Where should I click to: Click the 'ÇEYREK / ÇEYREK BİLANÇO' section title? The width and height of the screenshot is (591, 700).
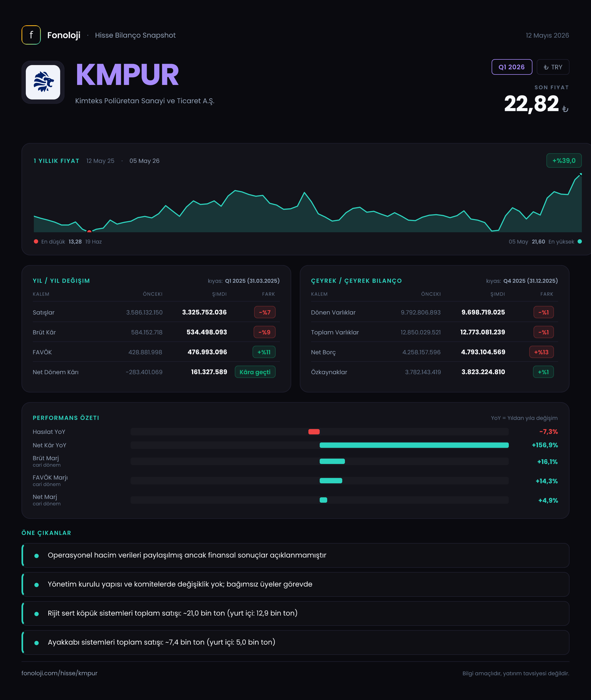[x=356, y=281]
